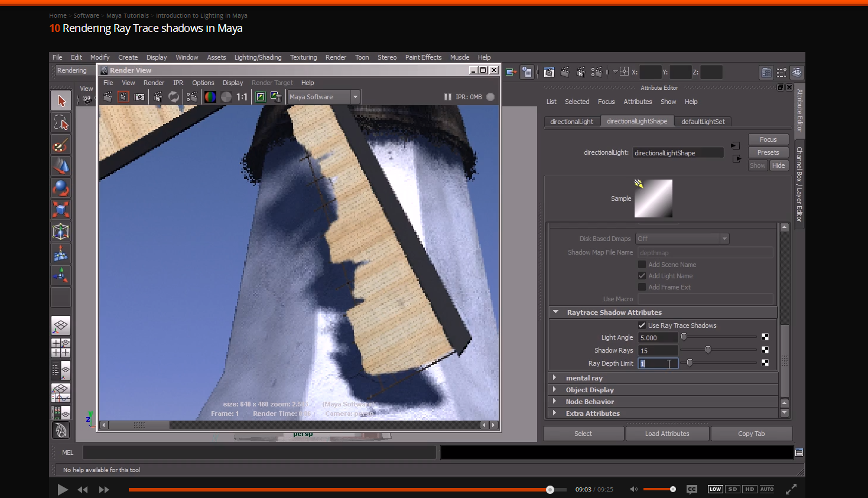This screenshot has height=498, width=868.
Task: Click the Load Attributes button
Action: [667, 434]
